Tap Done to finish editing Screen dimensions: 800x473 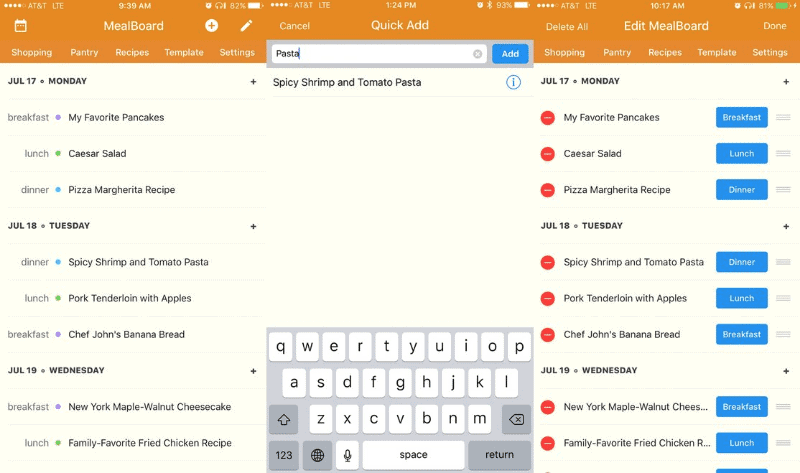tap(774, 26)
